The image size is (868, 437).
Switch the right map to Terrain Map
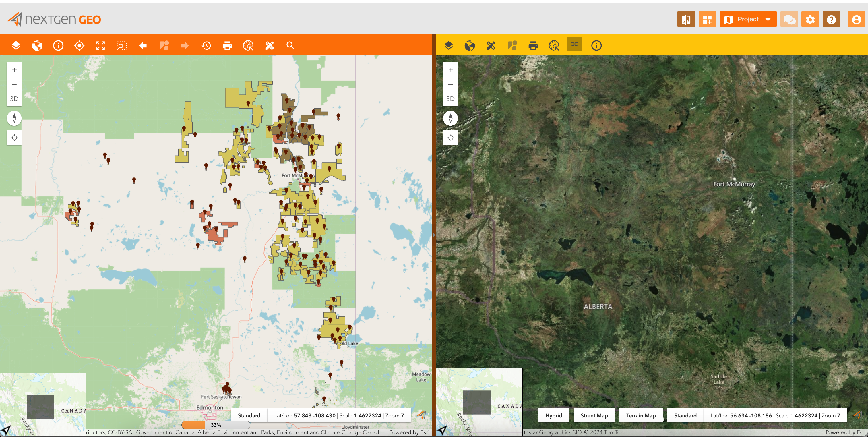point(641,415)
